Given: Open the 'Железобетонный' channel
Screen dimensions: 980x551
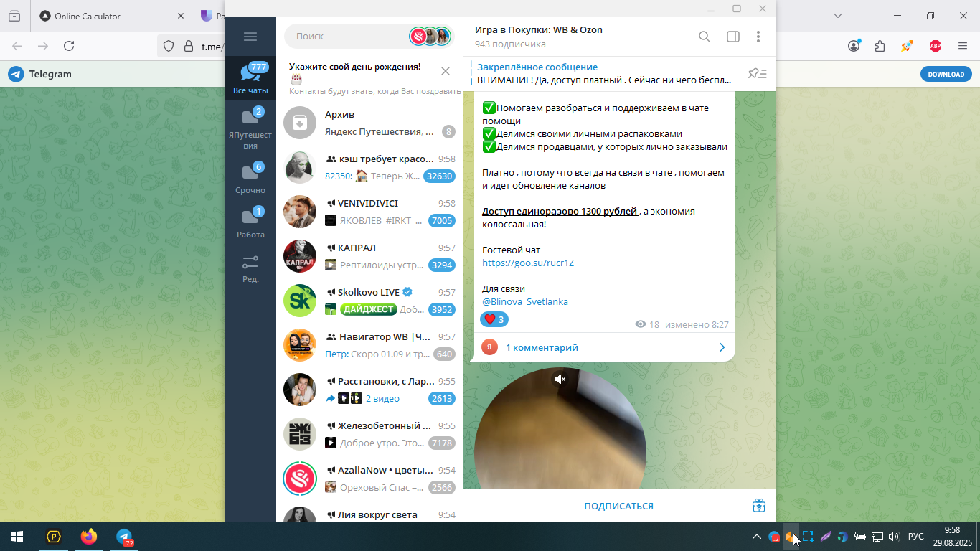Looking at the screenshot, I should point(369,435).
